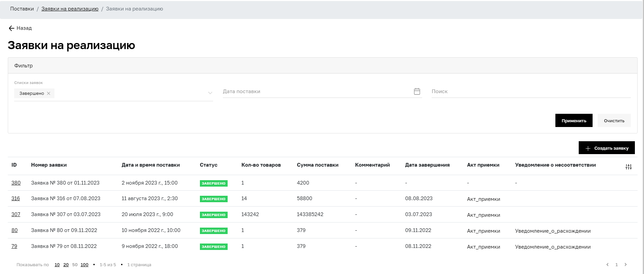Click the Кол-во товаров column header
Image resolution: width=644 pixels, height=274 pixels.
(261, 165)
